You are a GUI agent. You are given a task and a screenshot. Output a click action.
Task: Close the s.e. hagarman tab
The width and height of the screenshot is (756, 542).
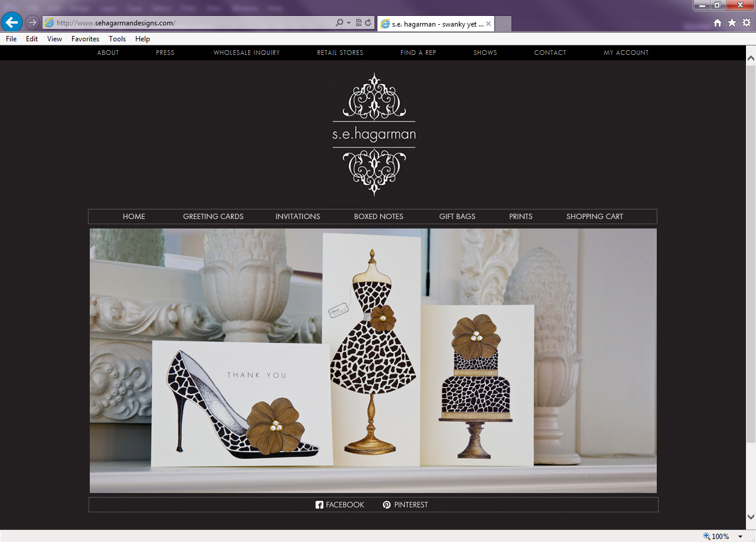click(x=488, y=24)
